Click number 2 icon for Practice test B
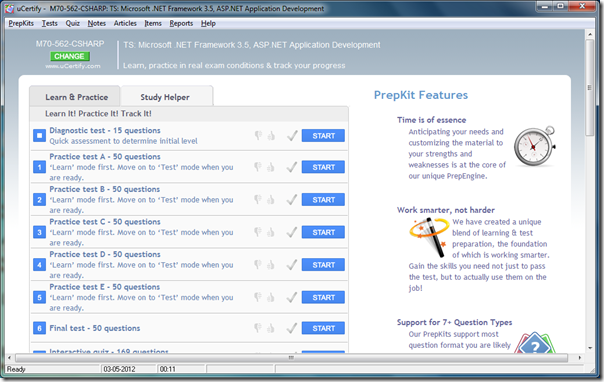Image resolution: width=604 pixels, height=382 pixels. click(39, 199)
